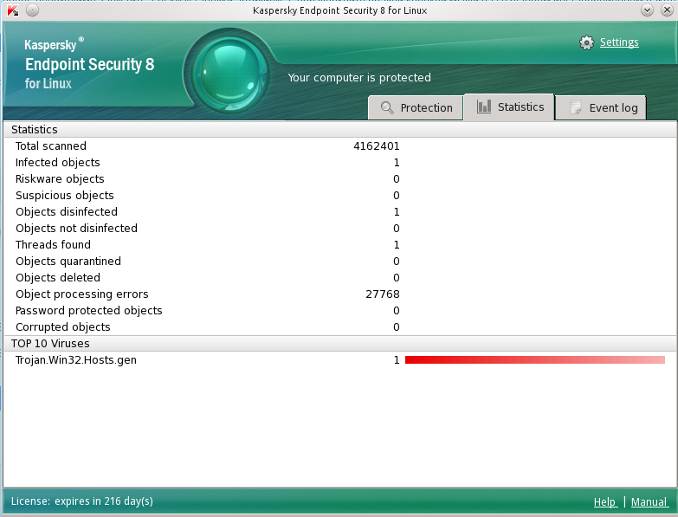Click the Kaspersky Endpoint Security 8 logo text

click(x=90, y=64)
